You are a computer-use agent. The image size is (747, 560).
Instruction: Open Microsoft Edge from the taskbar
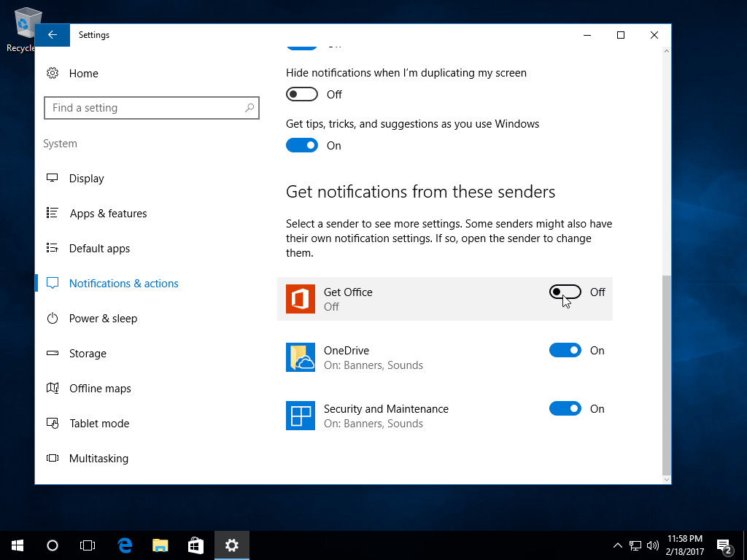pyautogui.click(x=125, y=545)
